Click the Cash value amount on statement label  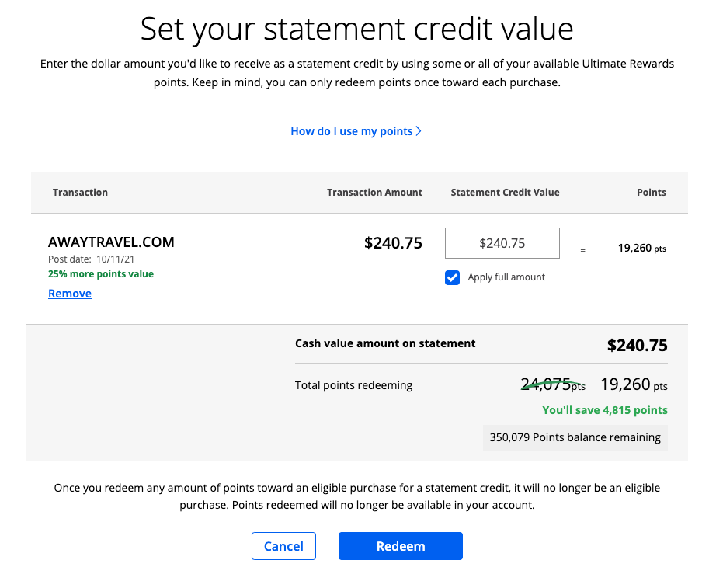pos(385,343)
